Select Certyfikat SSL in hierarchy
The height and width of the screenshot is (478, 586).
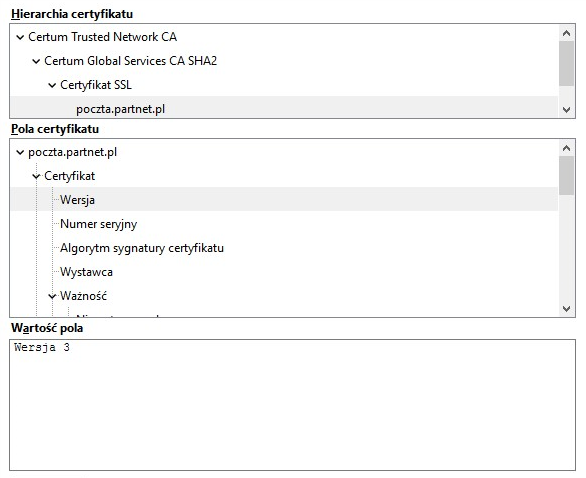coord(96,85)
